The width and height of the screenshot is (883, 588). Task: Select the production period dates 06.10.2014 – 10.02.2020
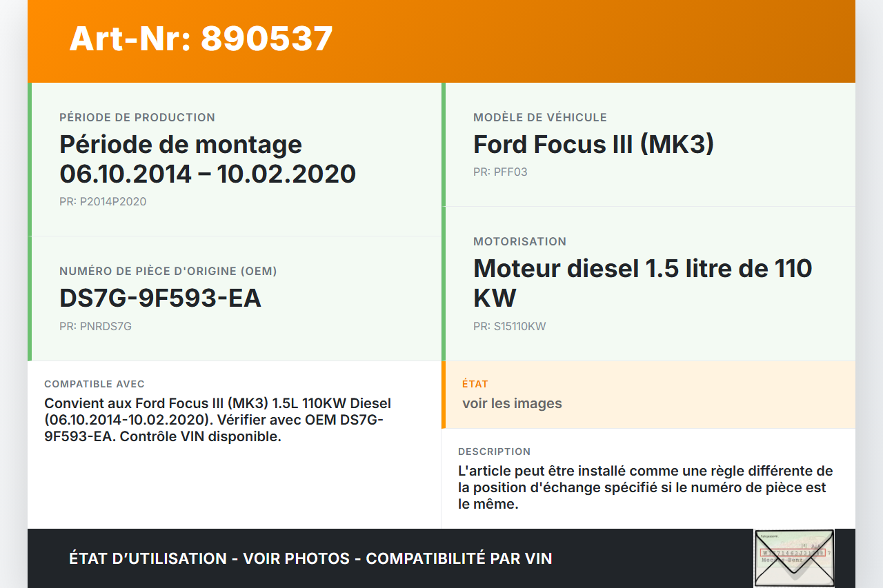(x=208, y=174)
